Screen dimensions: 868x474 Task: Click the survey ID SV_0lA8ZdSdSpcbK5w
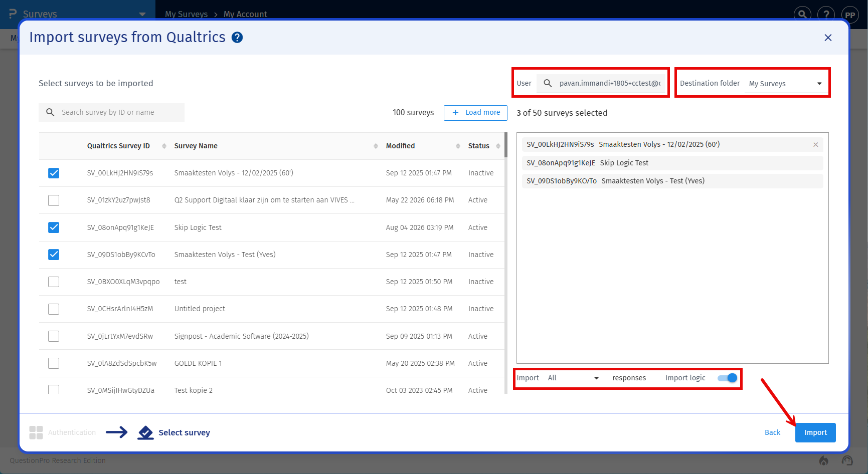122,363
